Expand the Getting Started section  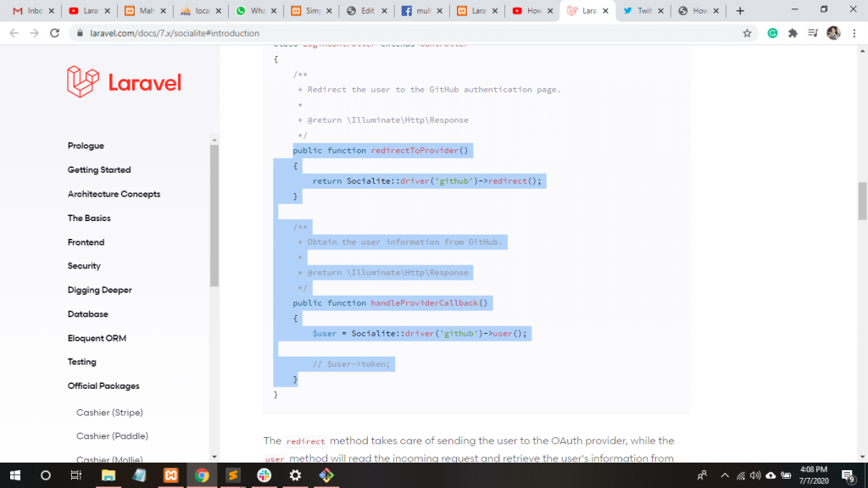[x=99, y=169]
